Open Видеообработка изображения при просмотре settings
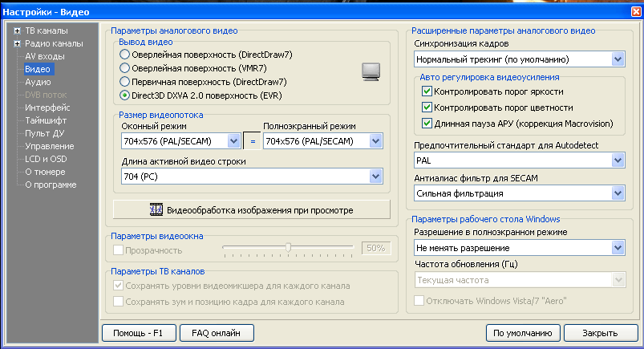 (252, 210)
